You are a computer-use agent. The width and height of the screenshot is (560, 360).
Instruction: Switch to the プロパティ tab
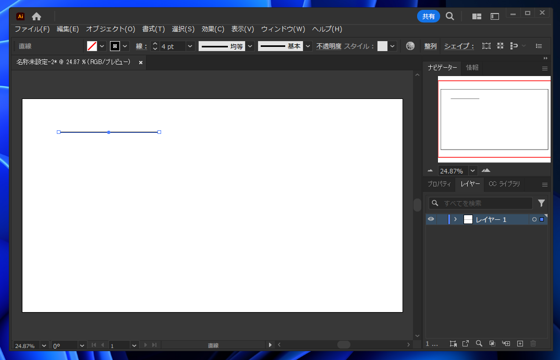439,184
